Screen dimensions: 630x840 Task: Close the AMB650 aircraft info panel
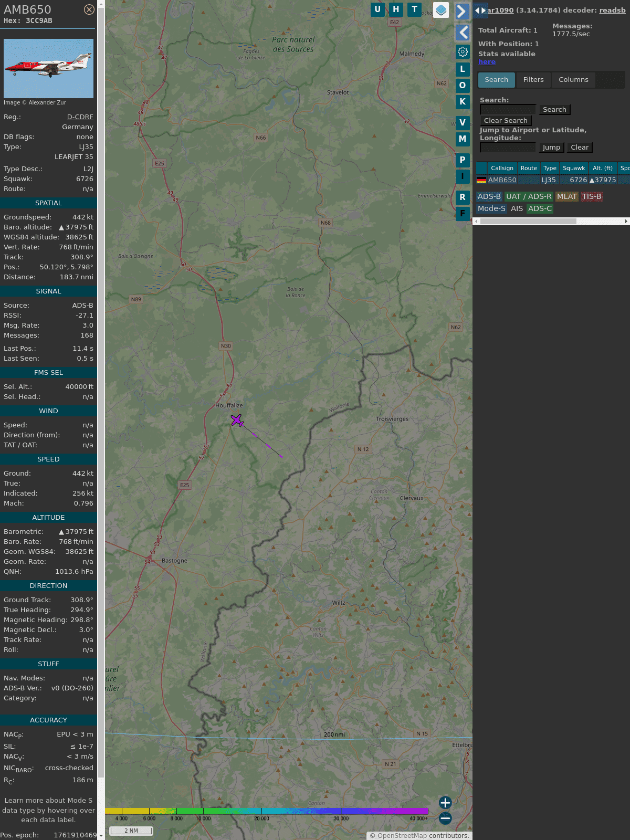pos(89,9)
